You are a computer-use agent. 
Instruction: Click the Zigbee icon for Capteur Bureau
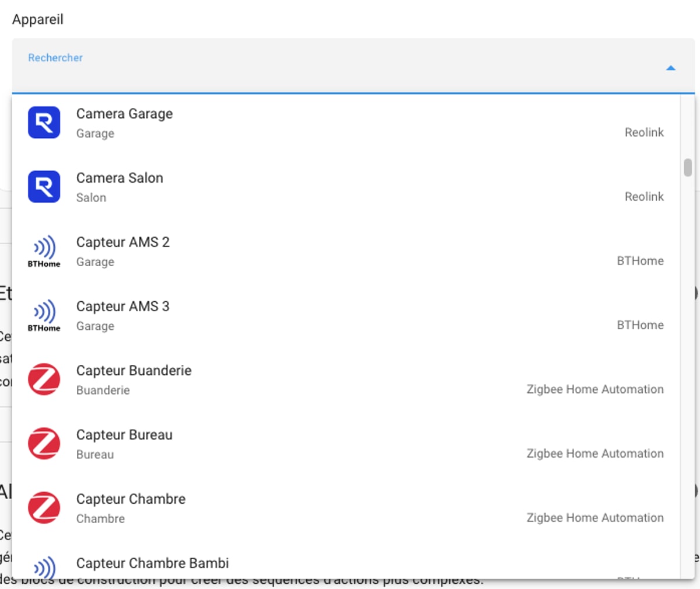(44, 444)
